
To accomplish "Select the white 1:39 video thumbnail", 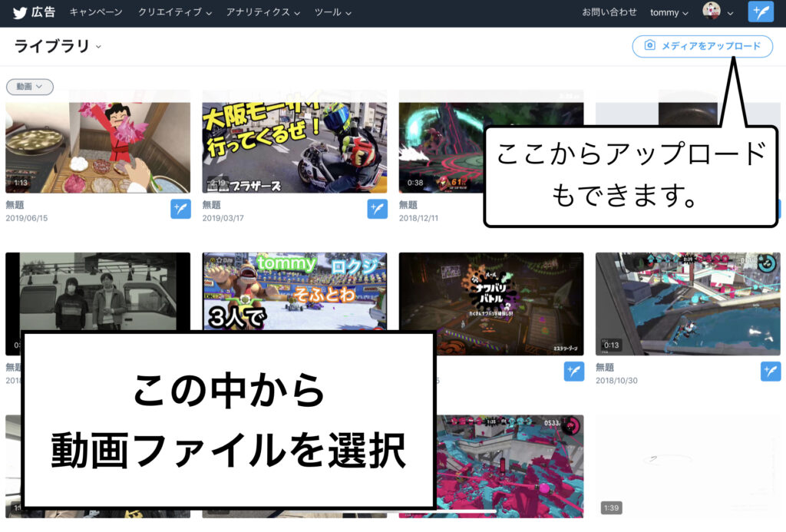I will click(x=688, y=466).
